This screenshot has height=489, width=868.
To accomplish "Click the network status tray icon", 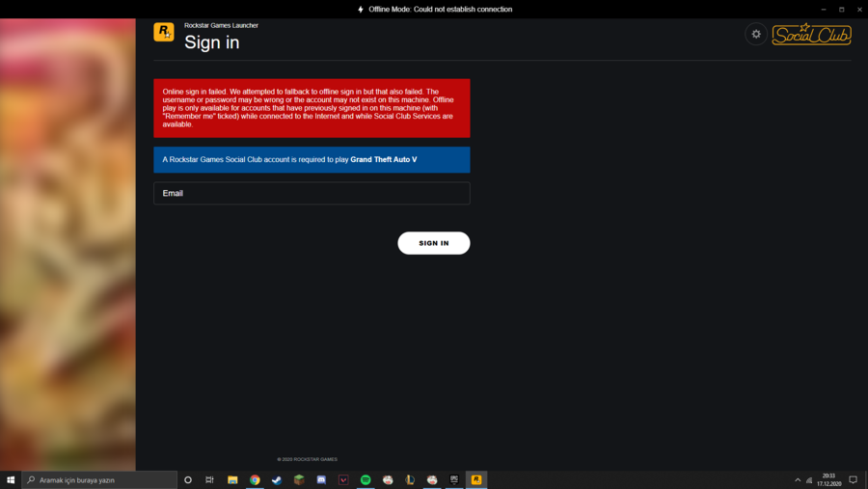I will pyautogui.click(x=809, y=480).
